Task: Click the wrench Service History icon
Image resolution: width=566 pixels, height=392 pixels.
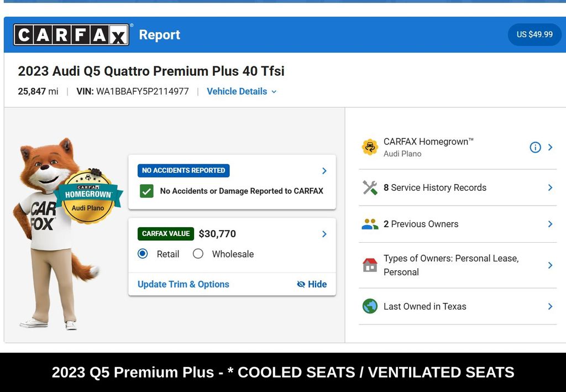Action: (370, 187)
